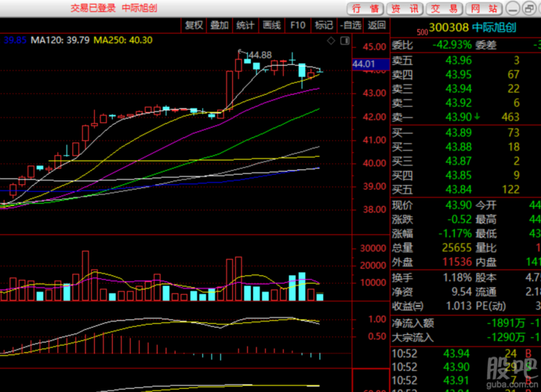Activate the 画线 drawing tool
This screenshot has height=392, width=541.
tap(271, 25)
